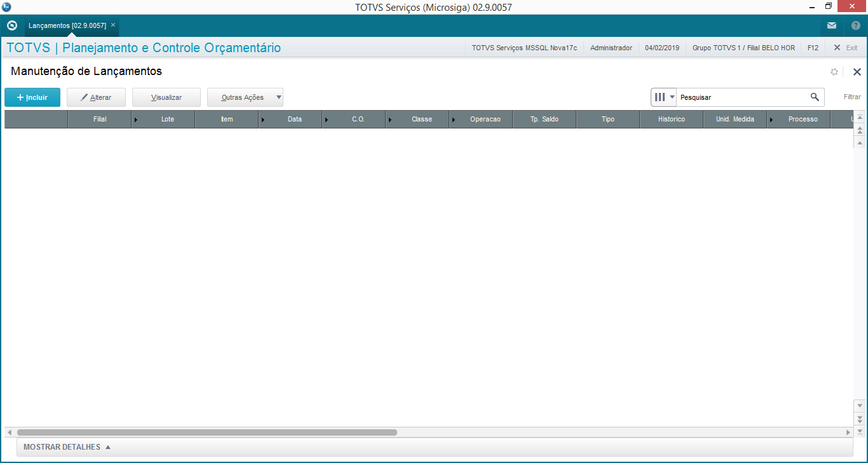Sort by the Tp. Saldo column header
The image size is (868, 463).
tap(545, 119)
